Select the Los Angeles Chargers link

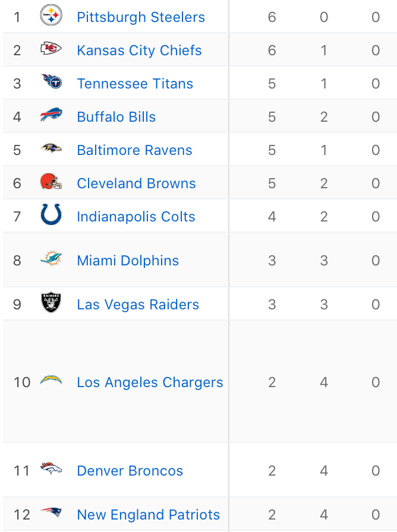click(150, 382)
